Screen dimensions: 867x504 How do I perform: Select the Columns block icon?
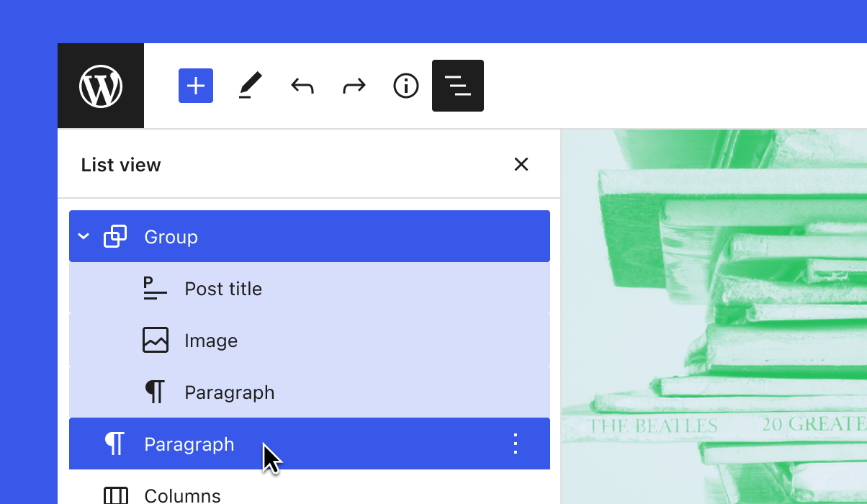[114, 495]
